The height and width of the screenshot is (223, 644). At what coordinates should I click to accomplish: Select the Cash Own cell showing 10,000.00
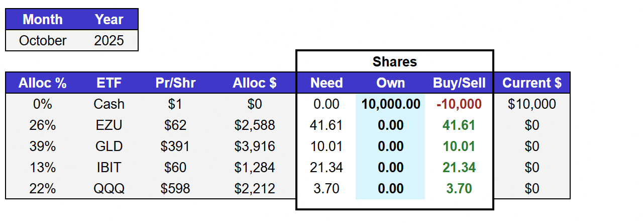coord(390,104)
